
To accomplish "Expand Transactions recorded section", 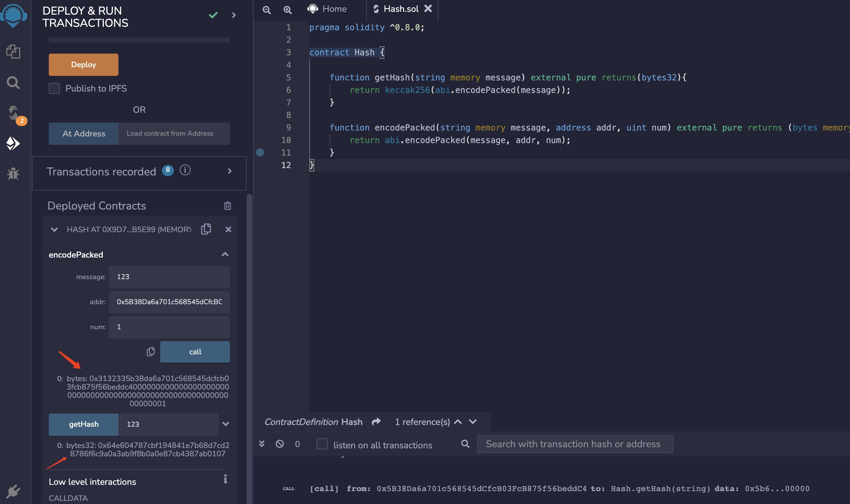I will click(x=230, y=171).
